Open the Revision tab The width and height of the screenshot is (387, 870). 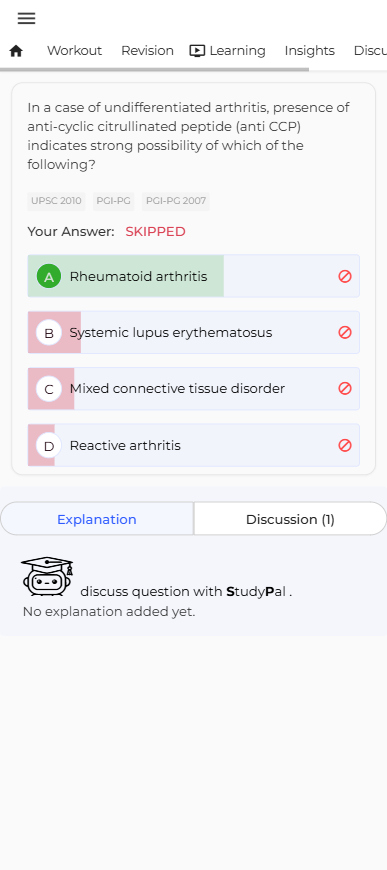147,50
